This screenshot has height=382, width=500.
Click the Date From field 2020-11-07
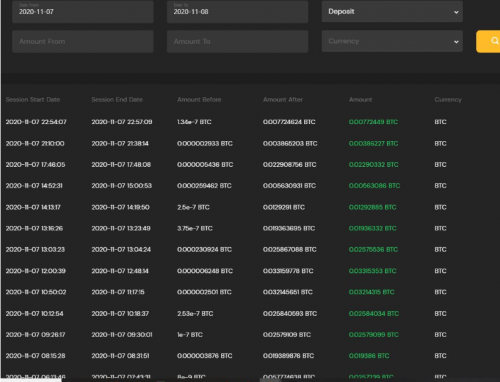(83, 12)
